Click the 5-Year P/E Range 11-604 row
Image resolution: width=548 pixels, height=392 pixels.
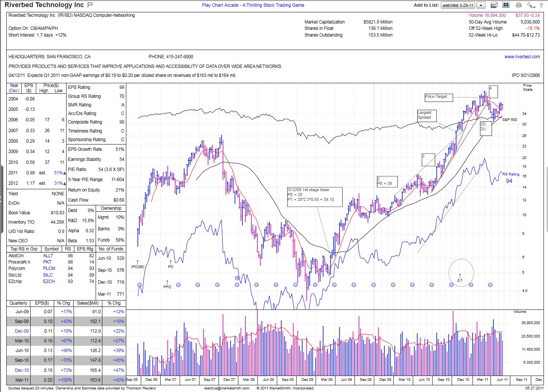point(96,180)
